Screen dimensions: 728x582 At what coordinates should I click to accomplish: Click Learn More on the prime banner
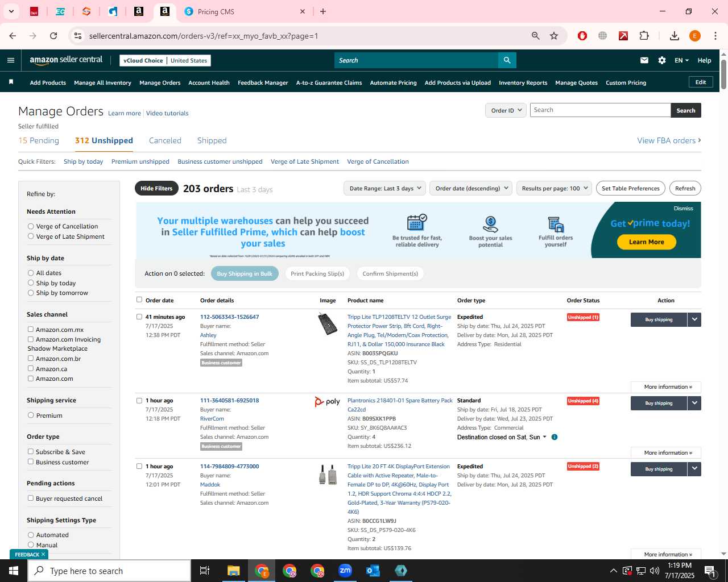point(647,242)
